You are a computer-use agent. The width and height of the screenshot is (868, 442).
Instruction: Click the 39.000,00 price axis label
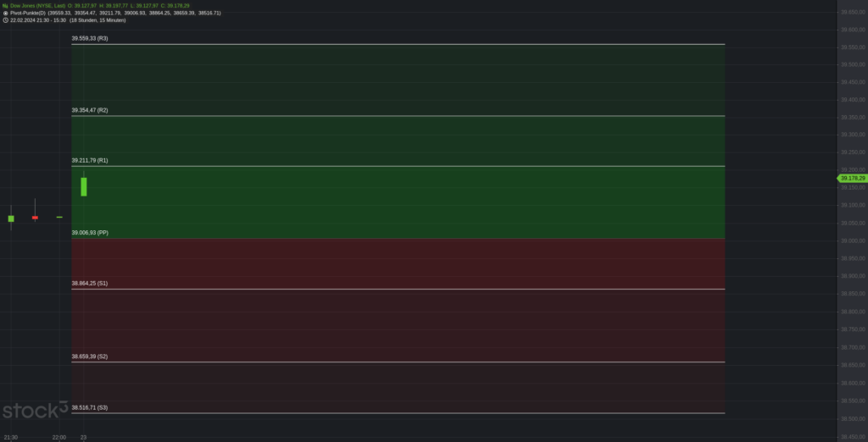click(853, 240)
